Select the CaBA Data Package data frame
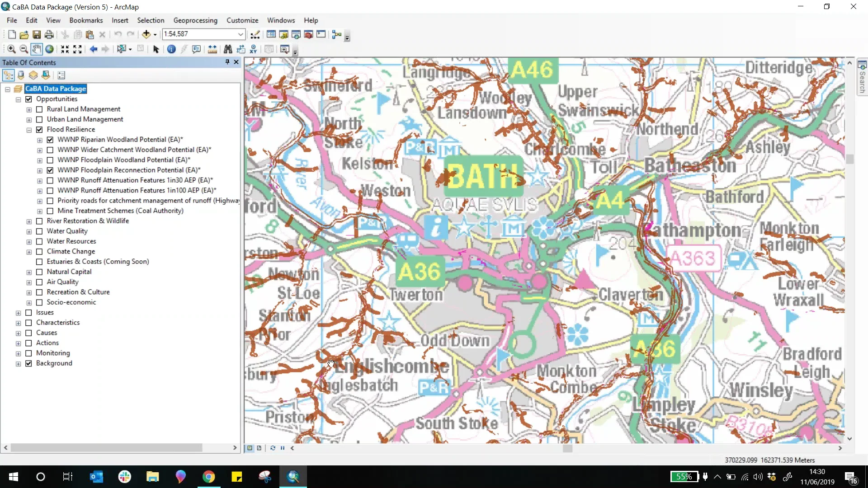The width and height of the screenshot is (868, 488). (56, 89)
